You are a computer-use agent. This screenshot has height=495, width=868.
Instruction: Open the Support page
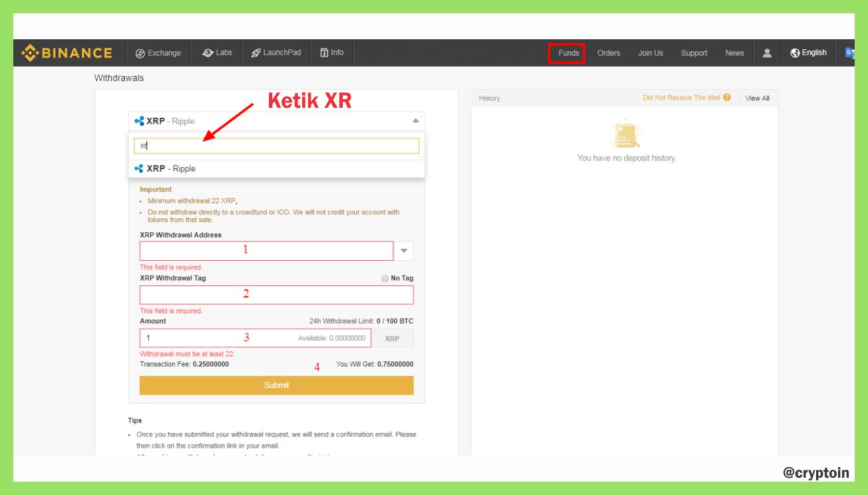694,53
